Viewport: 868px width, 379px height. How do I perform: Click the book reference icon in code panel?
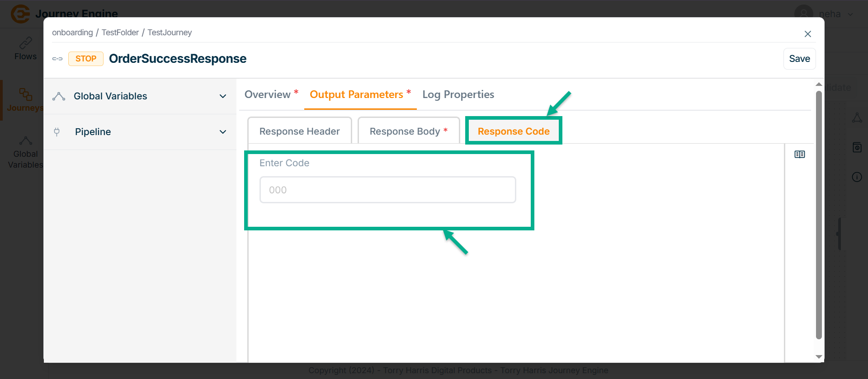(x=799, y=154)
